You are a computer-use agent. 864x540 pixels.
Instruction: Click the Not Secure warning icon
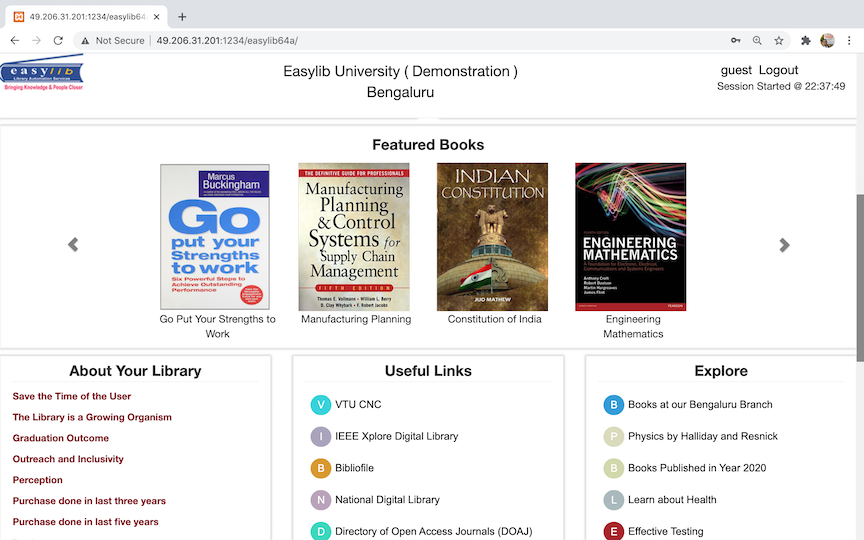pyautogui.click(x=84, y=41)
